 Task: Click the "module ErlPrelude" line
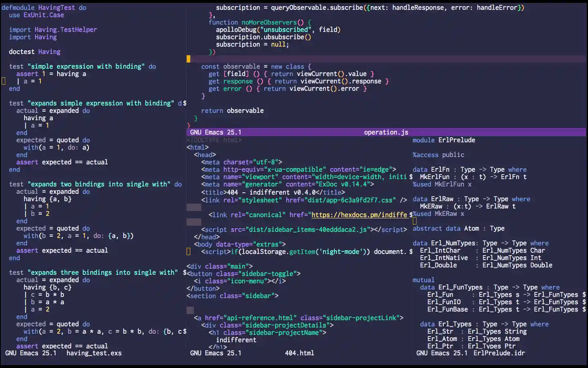point(444,140)
